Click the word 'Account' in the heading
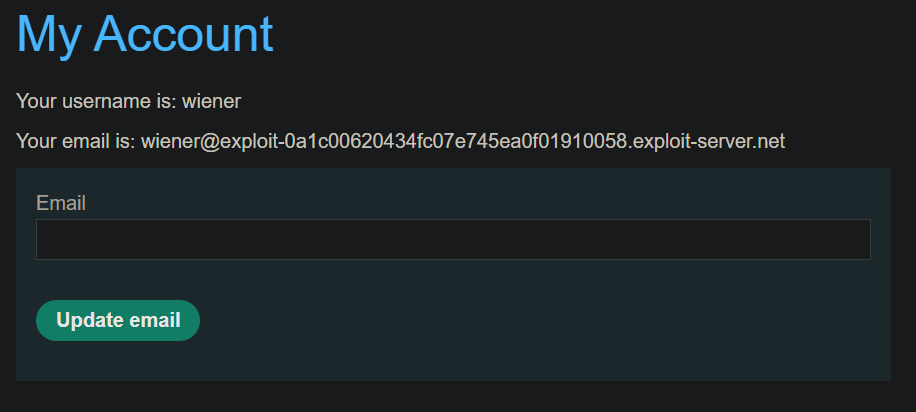Viewport: 916px width, 412px height. click(183, 34)
